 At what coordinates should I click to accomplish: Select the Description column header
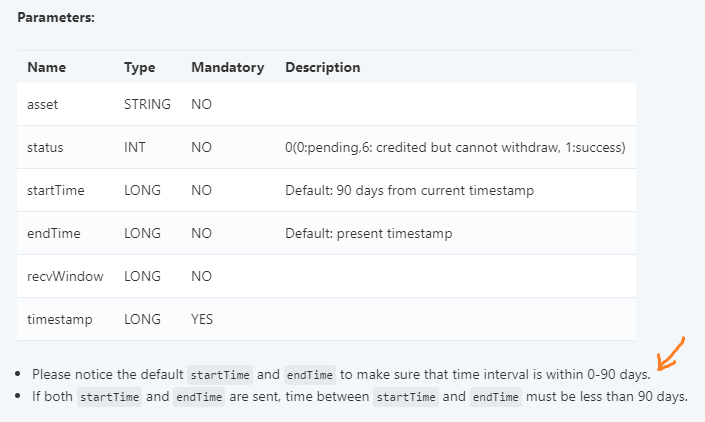click(x=323, y=67)
